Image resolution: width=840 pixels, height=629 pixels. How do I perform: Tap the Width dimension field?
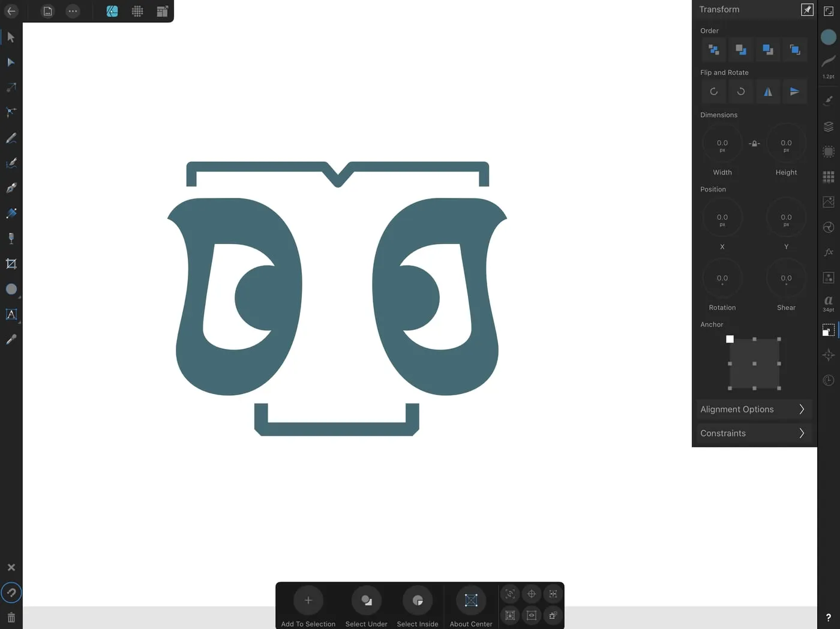[722, 144]
